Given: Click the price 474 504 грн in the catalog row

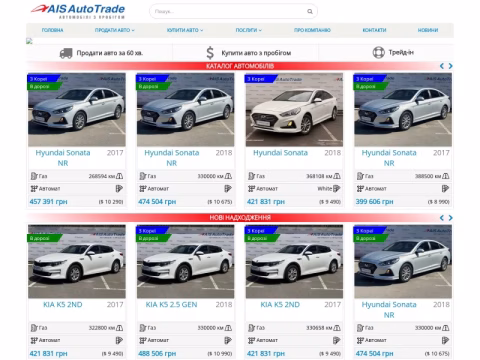Looking at the screenshot, I should tap(157, 202).
